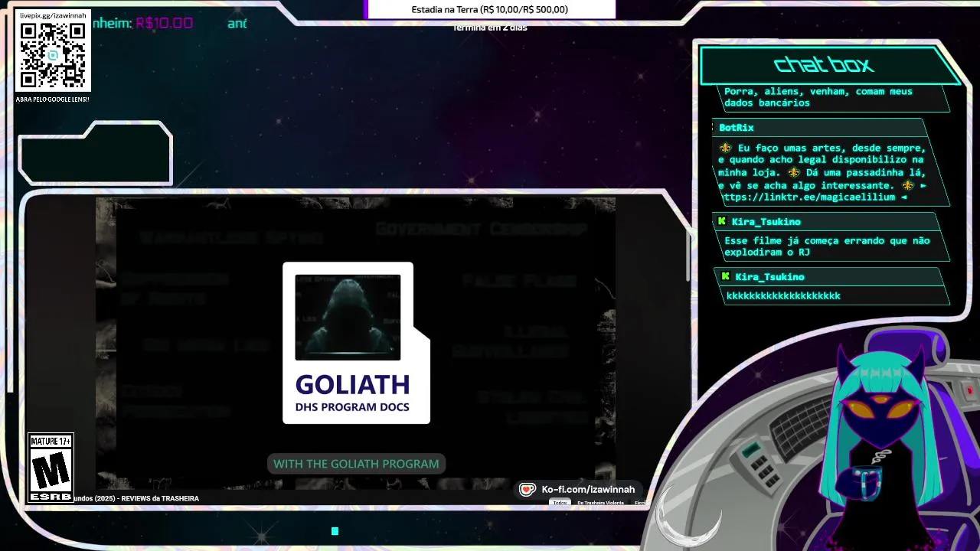Click the R$10.00 donation amount

click(x=164, y=23)
